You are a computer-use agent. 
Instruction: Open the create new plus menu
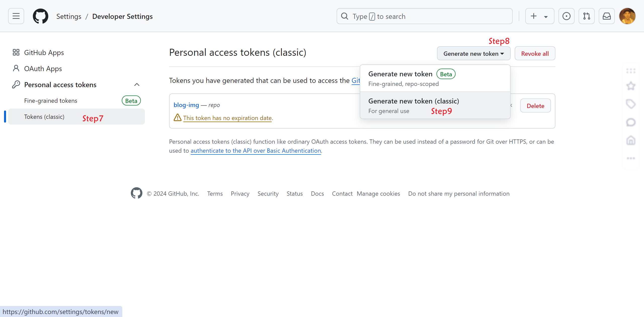pyautogui.click(x=540, y=16)
